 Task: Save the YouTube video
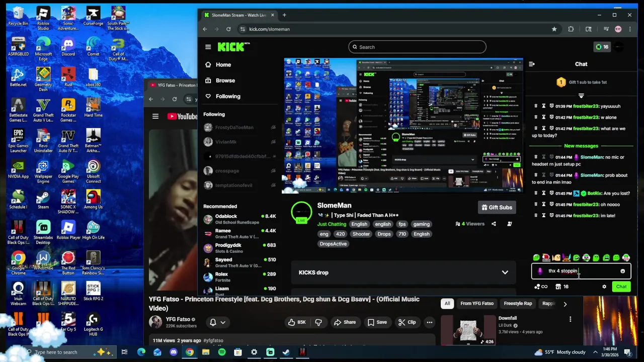[x=377, y=322]
